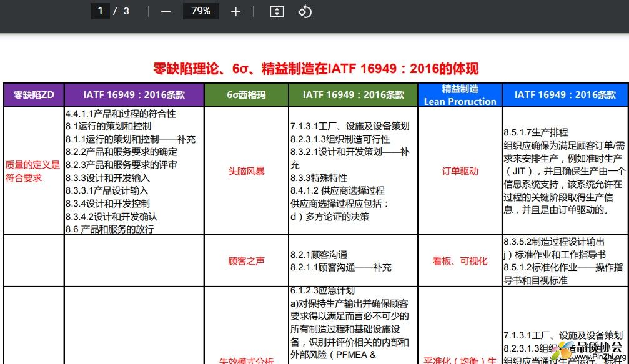Click the green IATF 16949：2016条款 header
Screen dimensions: 629x364
click(354, 95)
